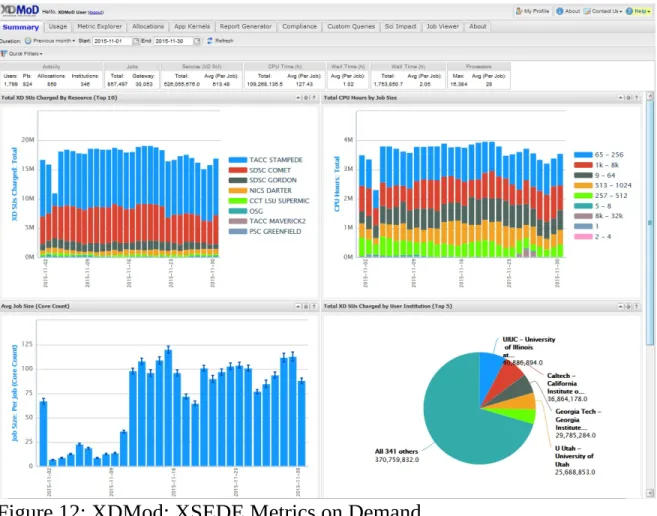657x516 pixels.
Task: Open help for Avg Job Size (Core Count) panel
Action: pos(314,306)
